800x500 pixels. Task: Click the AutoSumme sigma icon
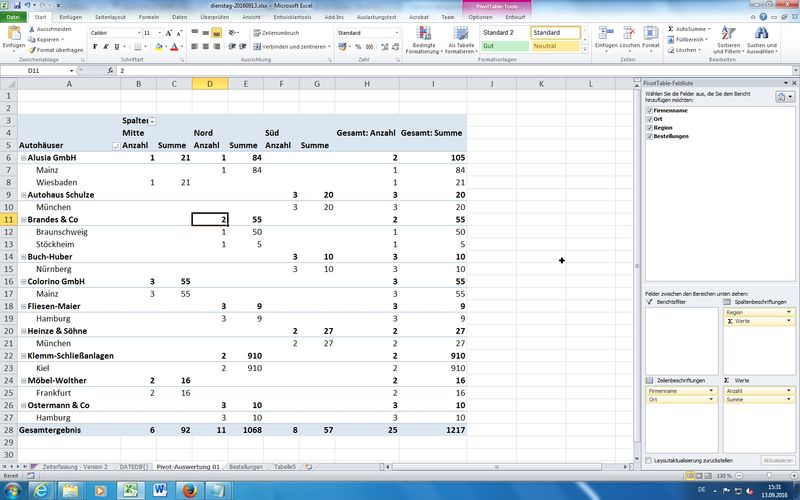pos(670,30)
